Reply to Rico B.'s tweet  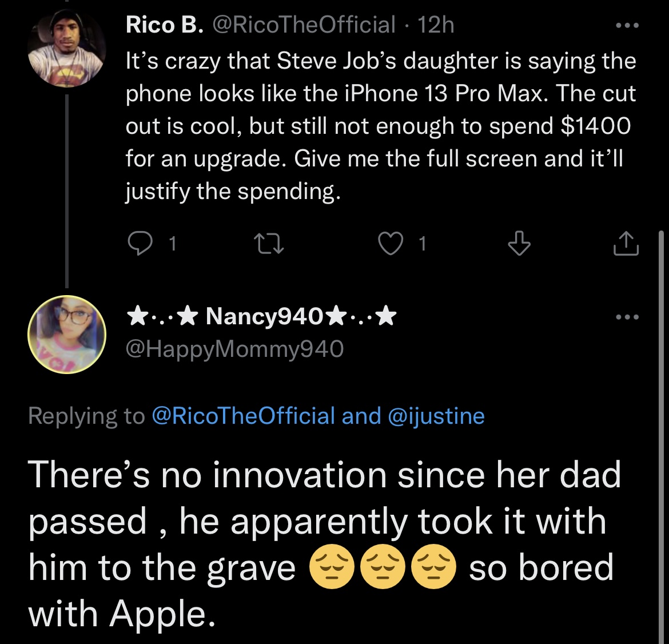[x=138, y=244]
